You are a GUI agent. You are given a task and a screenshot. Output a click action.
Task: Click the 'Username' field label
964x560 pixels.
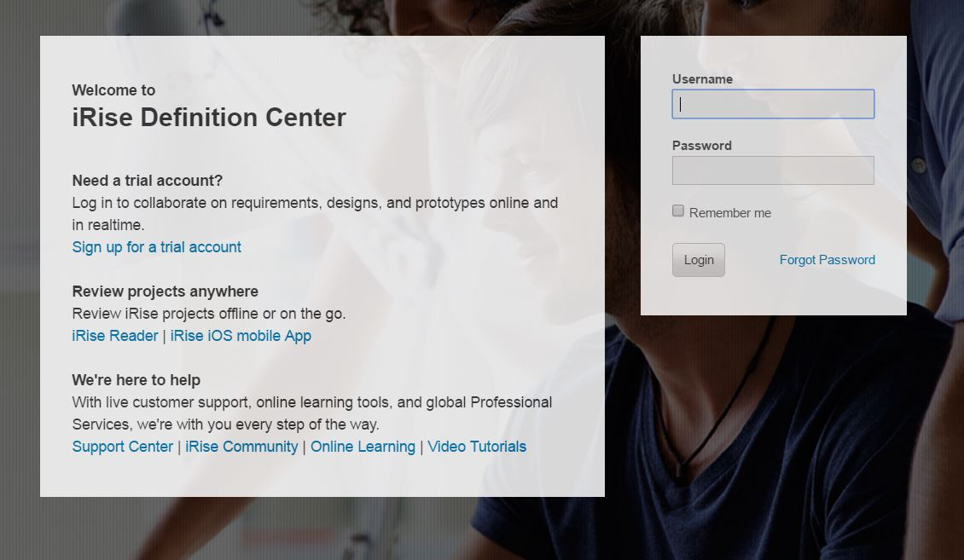point(702,79)
